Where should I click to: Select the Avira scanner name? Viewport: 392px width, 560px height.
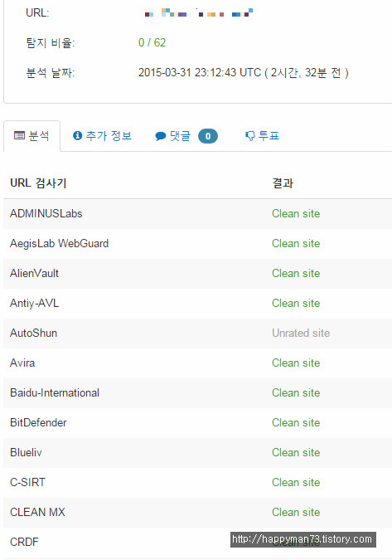coord(22,363)
